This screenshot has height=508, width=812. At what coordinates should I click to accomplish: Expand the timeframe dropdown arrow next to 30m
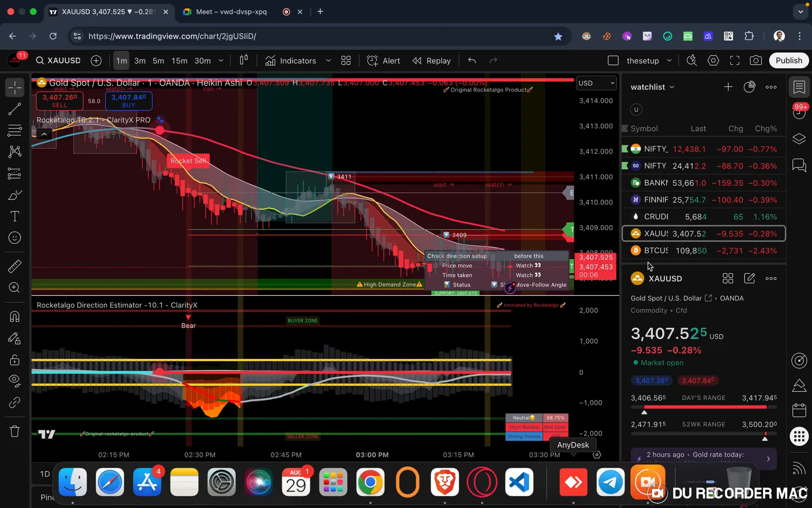[x=220, y=60]
